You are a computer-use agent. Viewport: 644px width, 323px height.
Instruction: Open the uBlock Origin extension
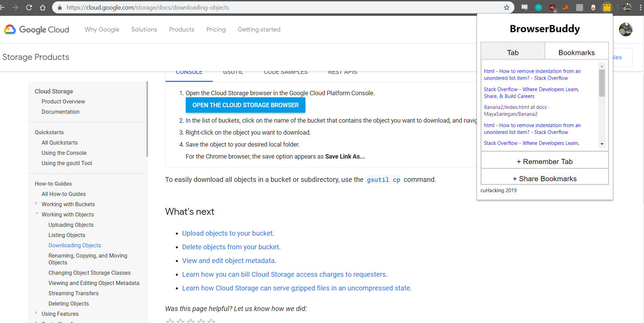552,7
